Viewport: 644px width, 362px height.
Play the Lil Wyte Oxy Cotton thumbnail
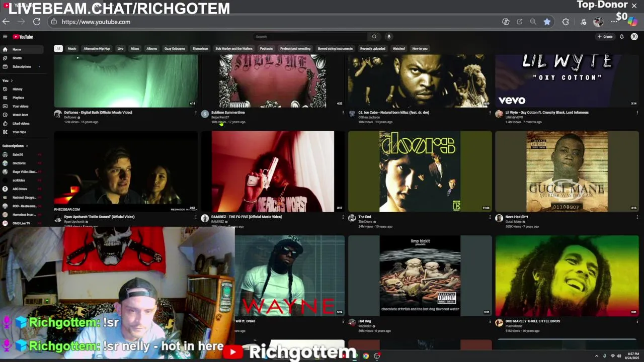(567, 81)
